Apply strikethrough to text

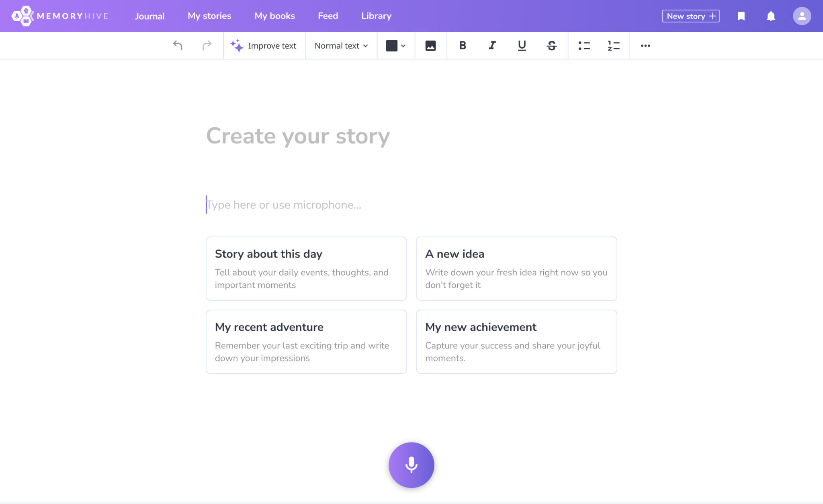pyautogui.click(x=552, y=45)
